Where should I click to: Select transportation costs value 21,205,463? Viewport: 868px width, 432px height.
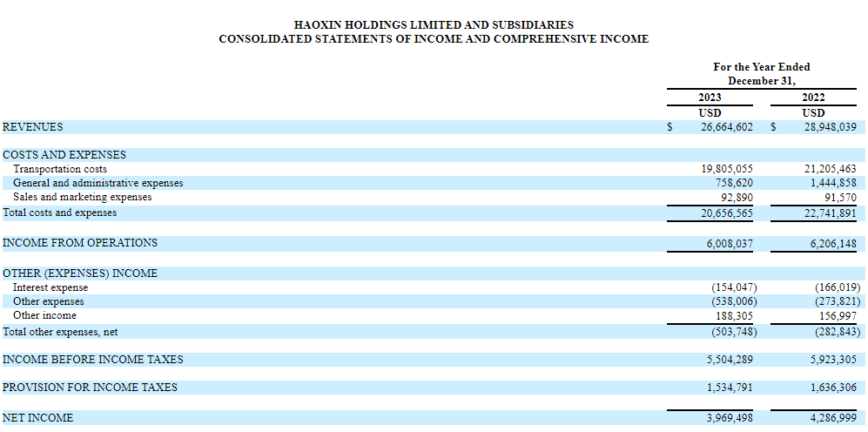pyautogui.click(x=831, y=168)
